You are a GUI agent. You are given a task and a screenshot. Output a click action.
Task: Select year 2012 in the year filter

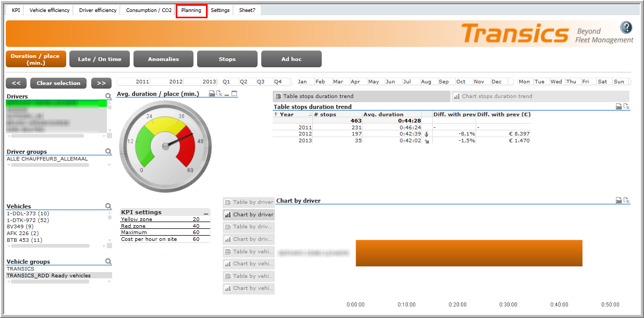(x=176, y=82)
